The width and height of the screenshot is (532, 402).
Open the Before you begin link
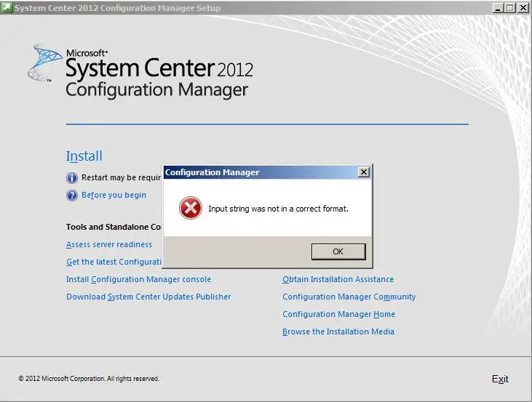click(114, 195)
